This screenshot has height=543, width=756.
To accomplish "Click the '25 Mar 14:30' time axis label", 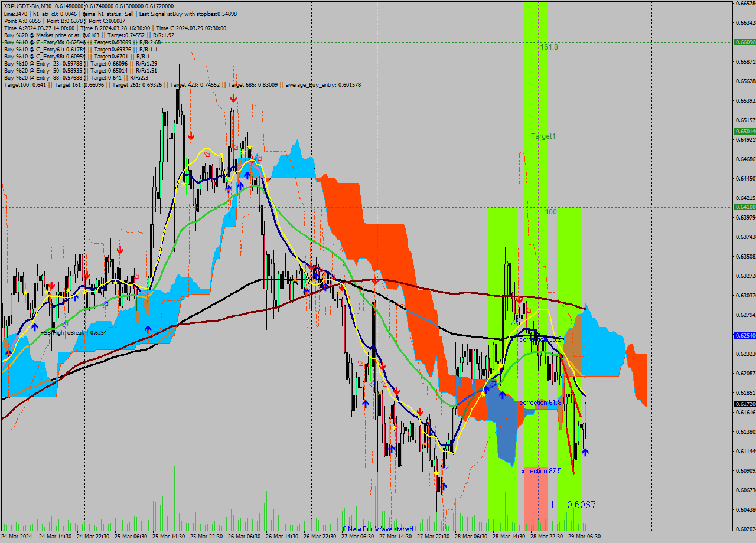I will tap(169, 537).
